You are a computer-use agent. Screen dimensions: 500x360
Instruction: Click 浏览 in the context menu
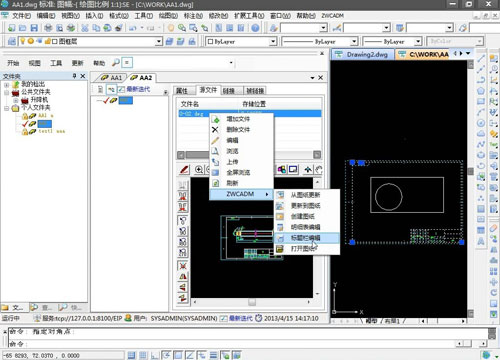242,151
